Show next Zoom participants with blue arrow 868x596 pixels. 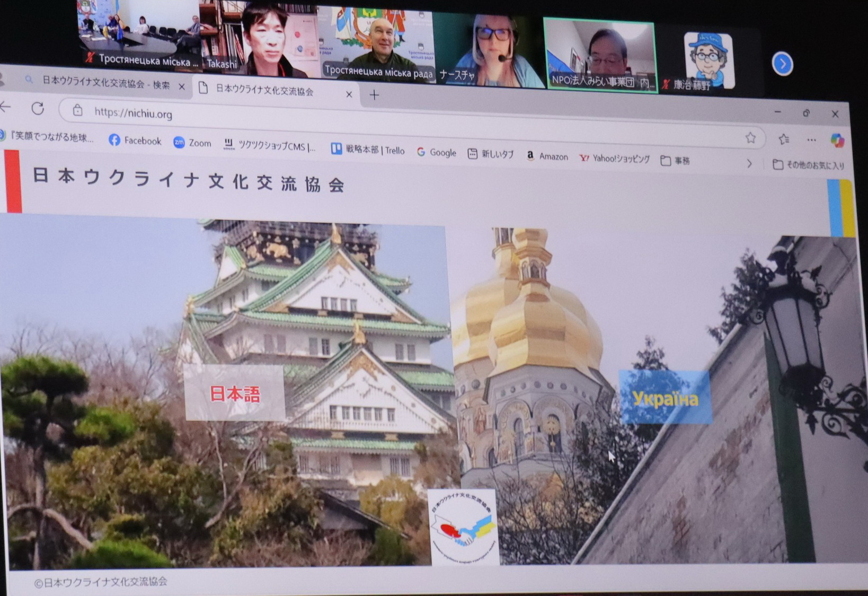[x=782, y=64]
